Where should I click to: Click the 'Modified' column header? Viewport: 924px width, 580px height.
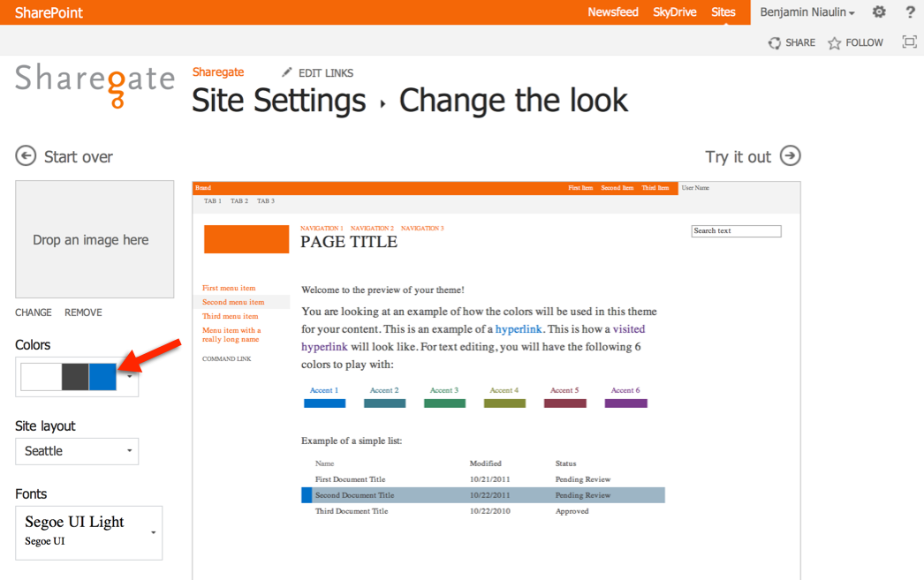click(486, 463)
